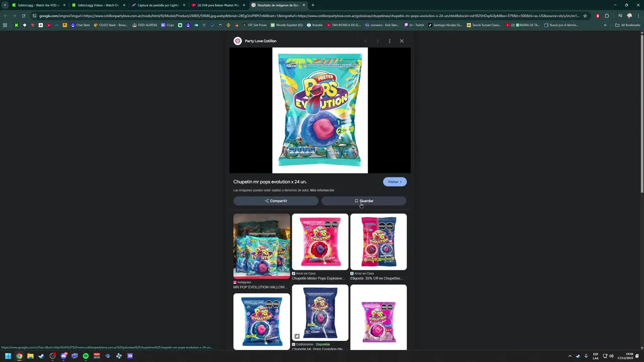
Task: Click the Party Love Cotillon site logo
Action: click(x=237, y=41)
